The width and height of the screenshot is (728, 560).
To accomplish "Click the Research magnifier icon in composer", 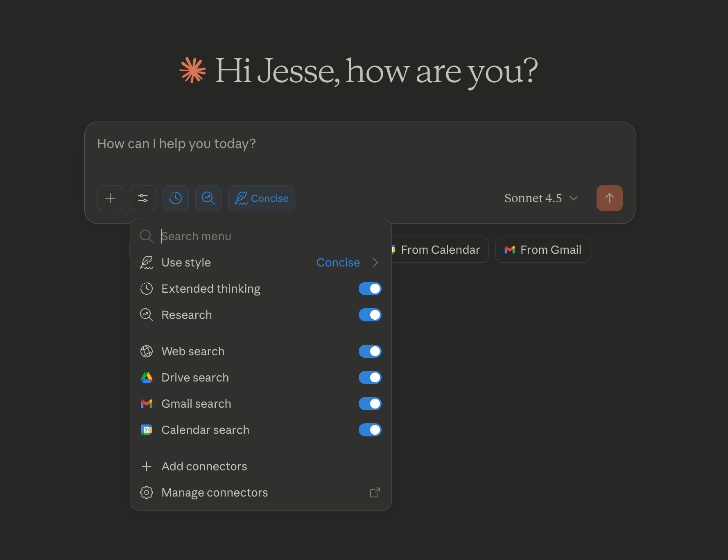I will point(208,198).
